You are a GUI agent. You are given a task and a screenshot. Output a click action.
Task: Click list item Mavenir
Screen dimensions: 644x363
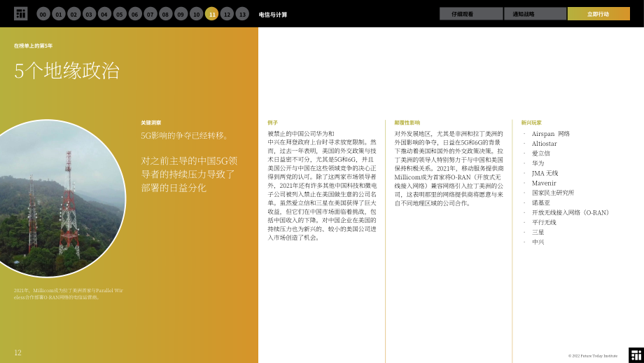(544, 183)
